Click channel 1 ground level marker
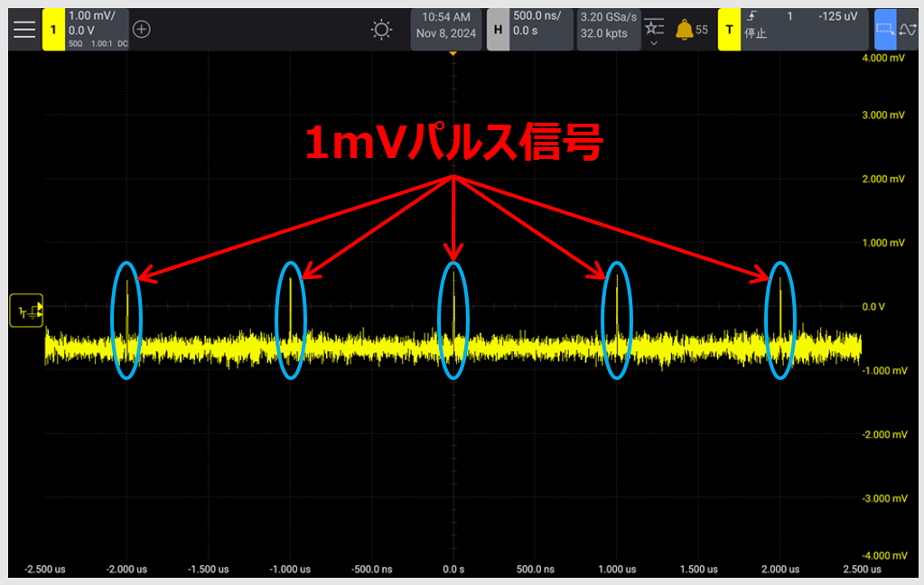The height and width of the screenshot is (585, 924). [26, 311]
